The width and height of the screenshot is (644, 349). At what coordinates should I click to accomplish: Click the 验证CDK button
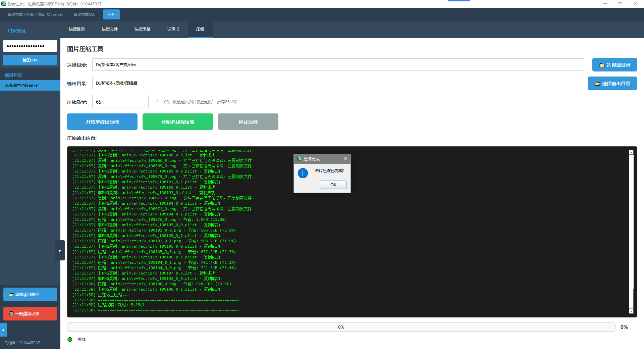point(30,60)
